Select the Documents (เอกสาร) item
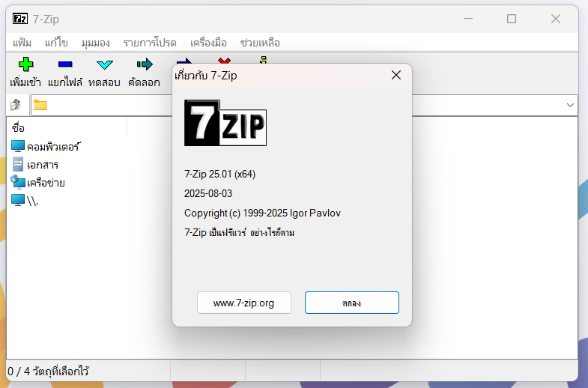Viewport: 588px width, 388px height. point(42,164)
